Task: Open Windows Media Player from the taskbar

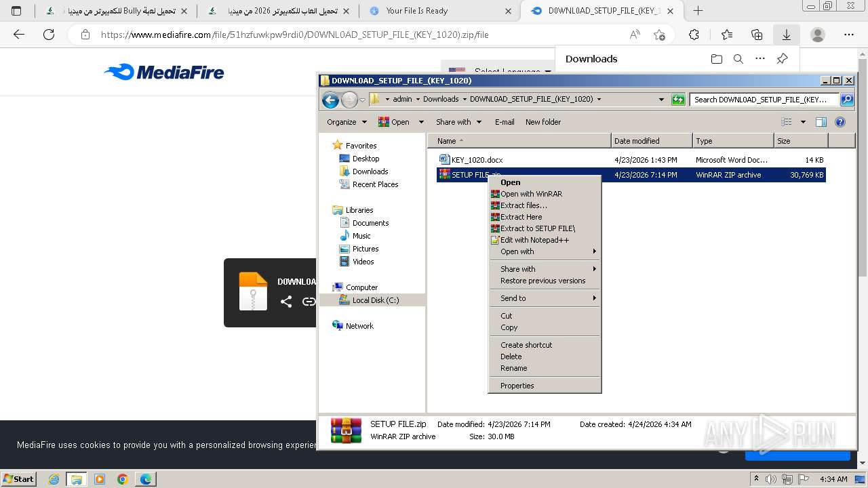Action: [100, 479]
